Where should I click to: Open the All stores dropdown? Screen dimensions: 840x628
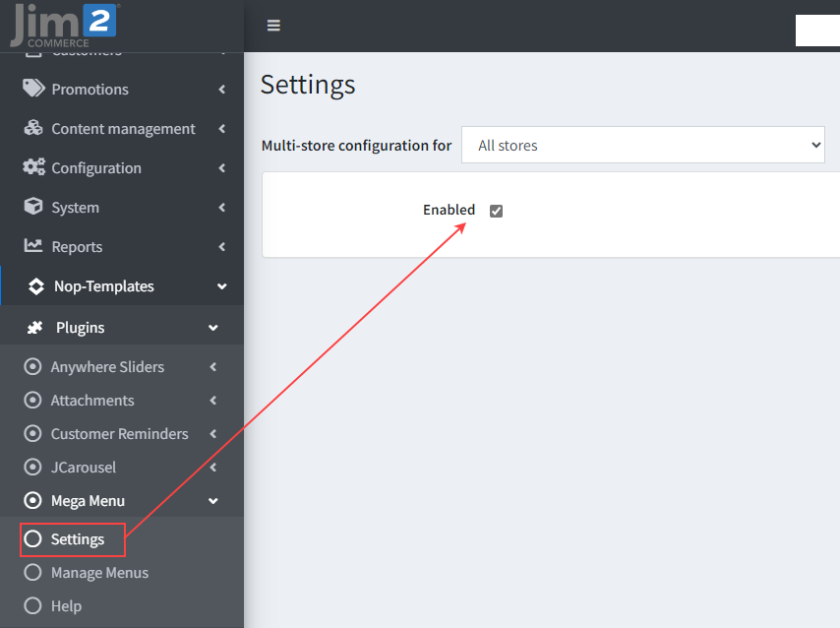643,145
